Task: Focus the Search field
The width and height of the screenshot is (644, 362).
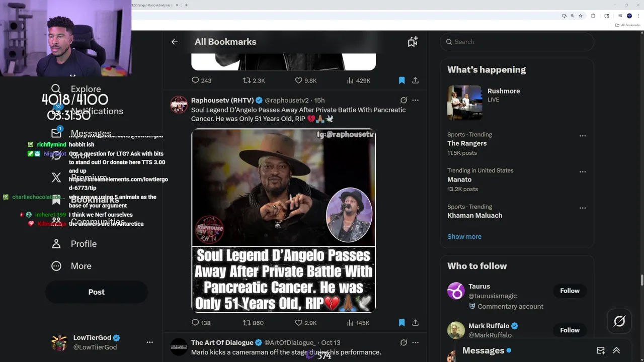Action: tap(517, 42)
